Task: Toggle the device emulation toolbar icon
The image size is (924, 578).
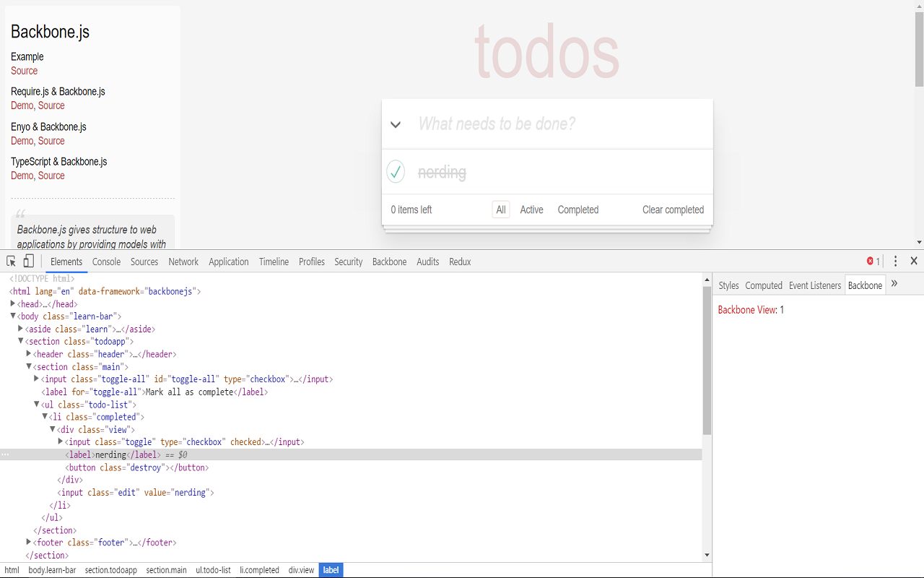Action: click(28, 261)
